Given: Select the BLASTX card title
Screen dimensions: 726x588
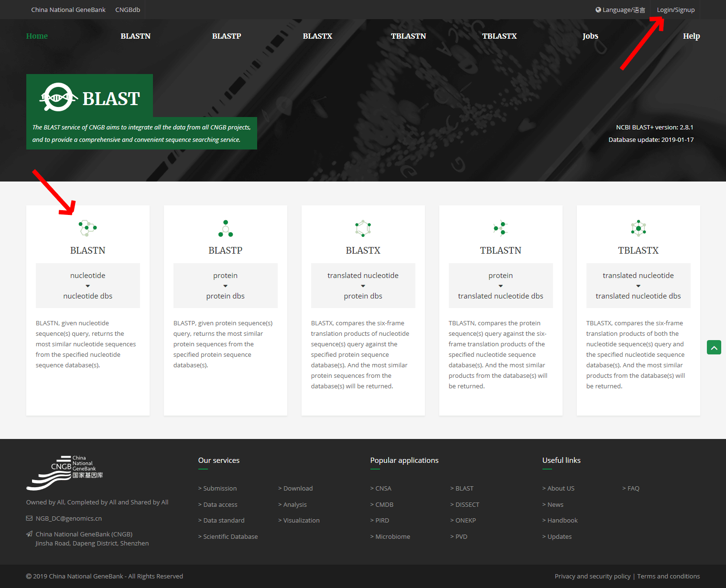Looking at the screenshot, I should 363,250.
